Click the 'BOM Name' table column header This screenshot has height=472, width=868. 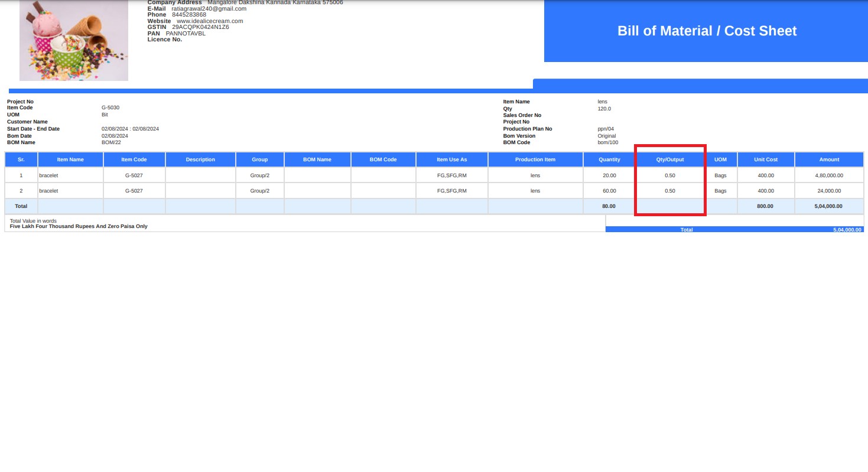[317, 159]
